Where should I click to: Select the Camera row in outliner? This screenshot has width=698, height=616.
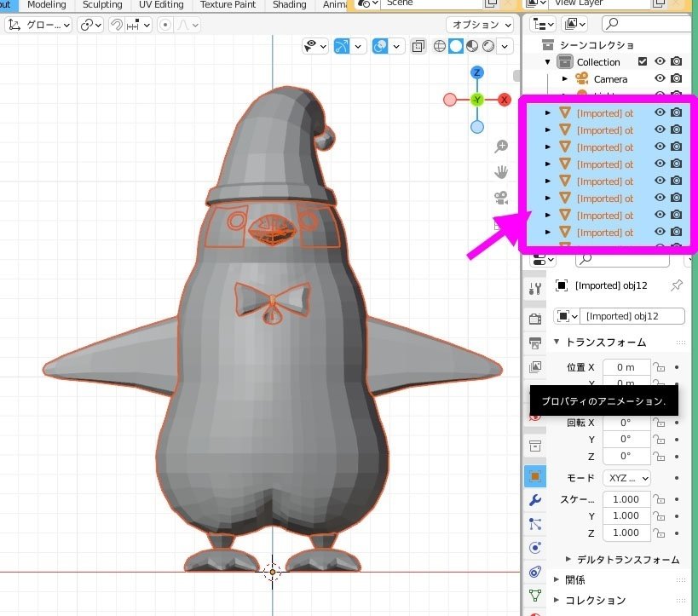pos(606,78)
